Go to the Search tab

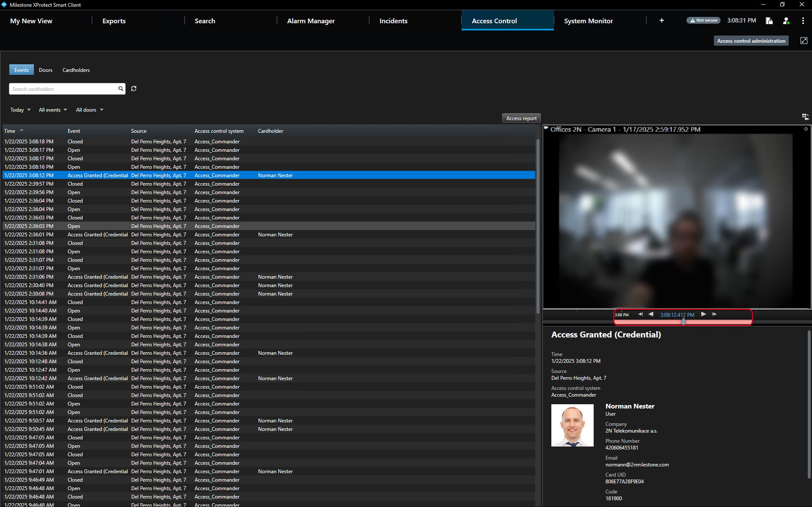point(205,21)
